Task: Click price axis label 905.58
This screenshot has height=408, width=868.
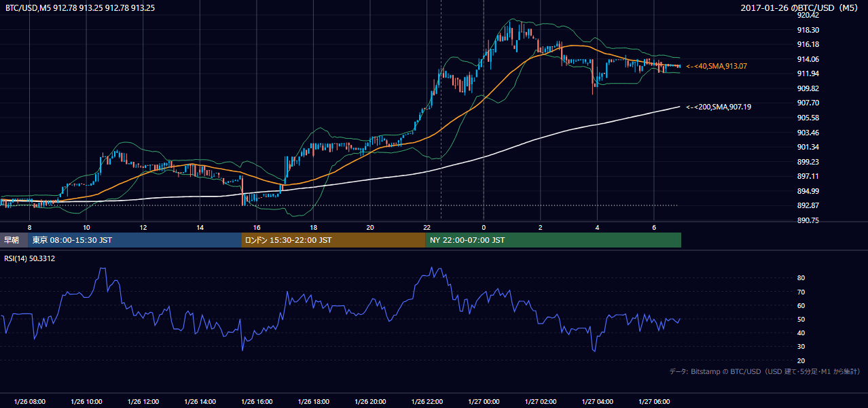Action: click(x=808, y=118)
